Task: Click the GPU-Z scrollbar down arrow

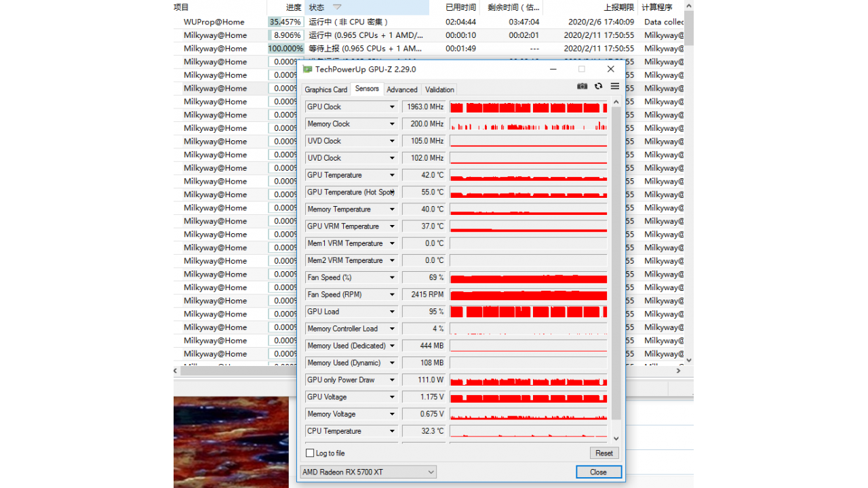Action: 616,439
